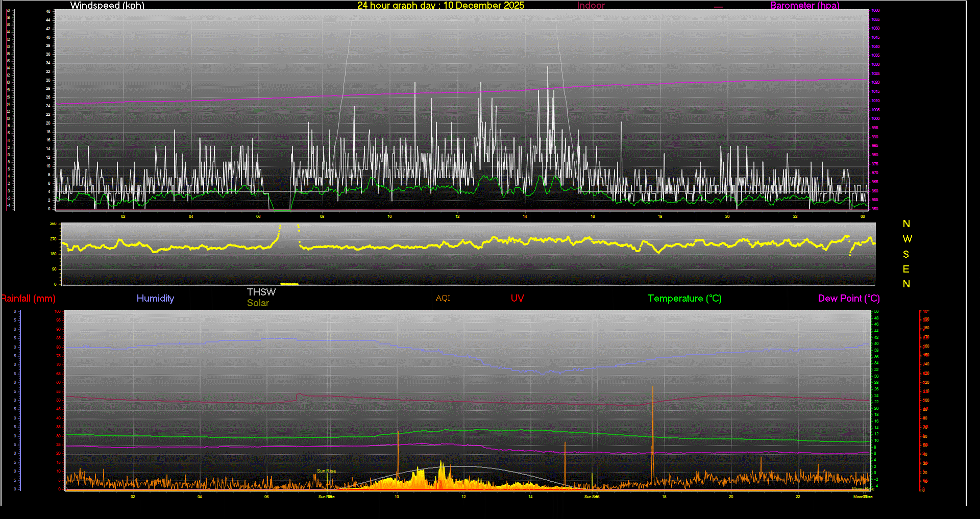Click the Solar legend label
This screenshot has height=519, width=980.
point(258,303)
